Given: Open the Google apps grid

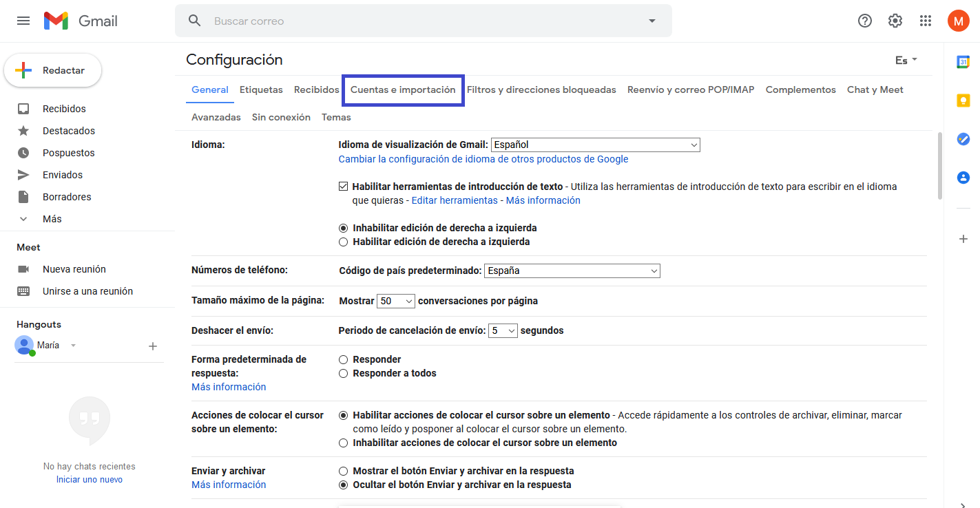Looking at the screenshot, I should click(x=926, y=21).
